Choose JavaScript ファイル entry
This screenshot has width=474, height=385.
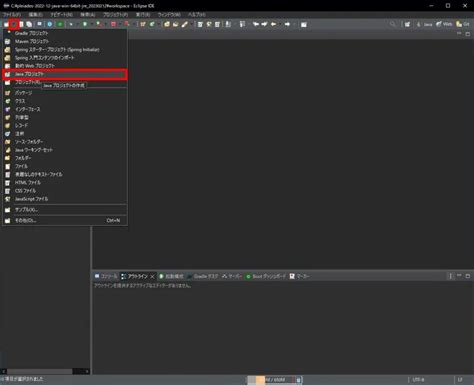pyautogui.click(x=65, y=199)
